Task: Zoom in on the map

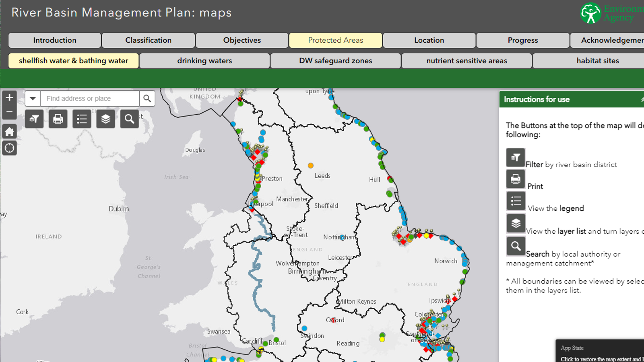Action: coord(10,98)
